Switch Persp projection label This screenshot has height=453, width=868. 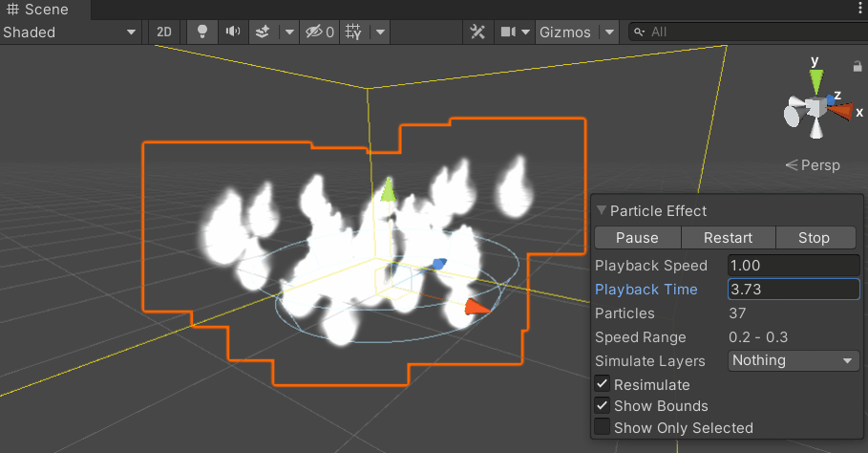click(813, 165)
